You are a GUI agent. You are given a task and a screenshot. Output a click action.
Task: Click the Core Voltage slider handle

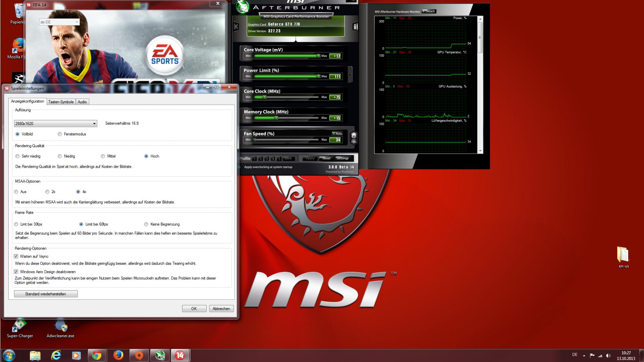(318, 56)
